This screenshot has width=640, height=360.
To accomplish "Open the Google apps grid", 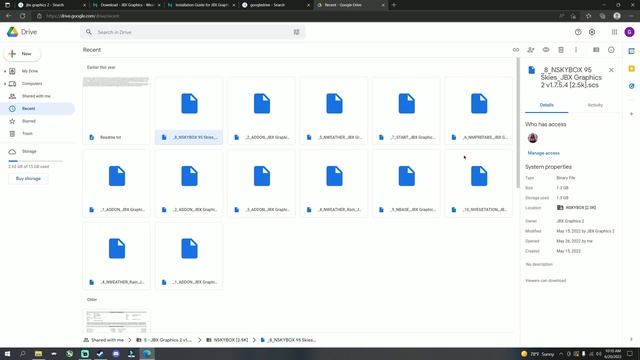I will [x=614, y=32].
